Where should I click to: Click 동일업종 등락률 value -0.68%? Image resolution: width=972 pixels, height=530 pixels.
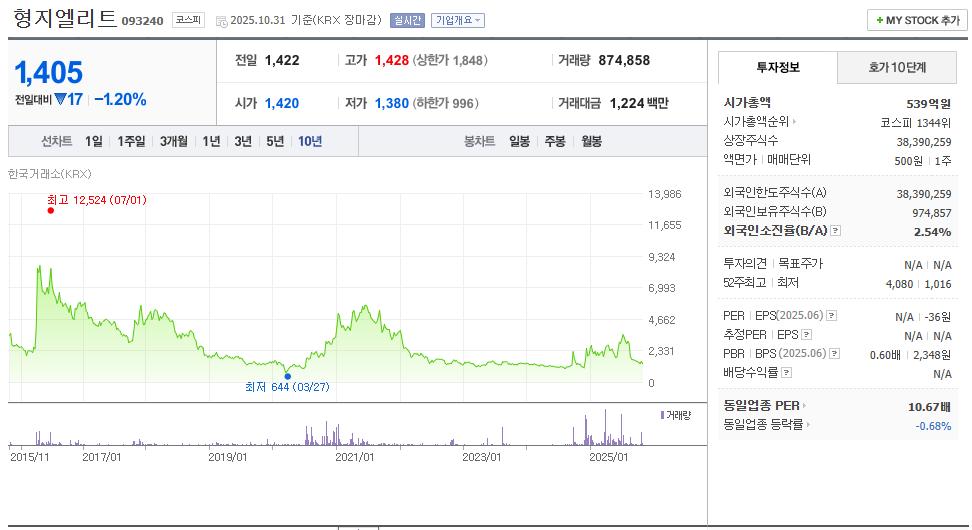pyautogui.click(x=934, y=426)
